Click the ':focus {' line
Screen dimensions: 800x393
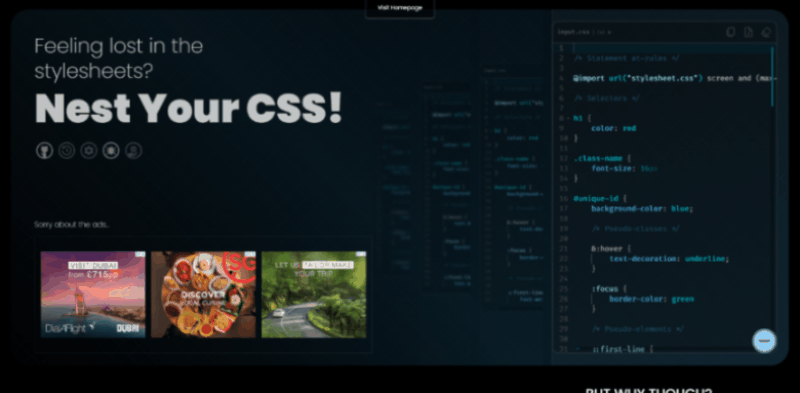click(x=609, y=289)
